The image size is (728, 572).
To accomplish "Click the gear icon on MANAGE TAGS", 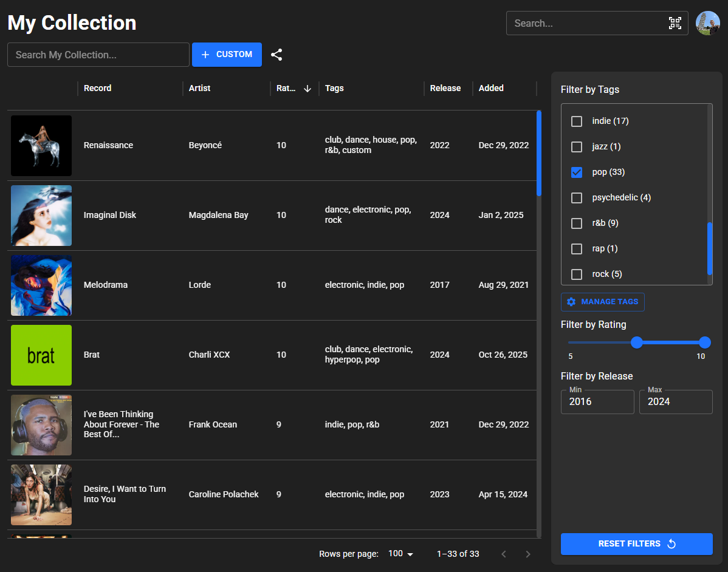I will (x=570, y=302).
